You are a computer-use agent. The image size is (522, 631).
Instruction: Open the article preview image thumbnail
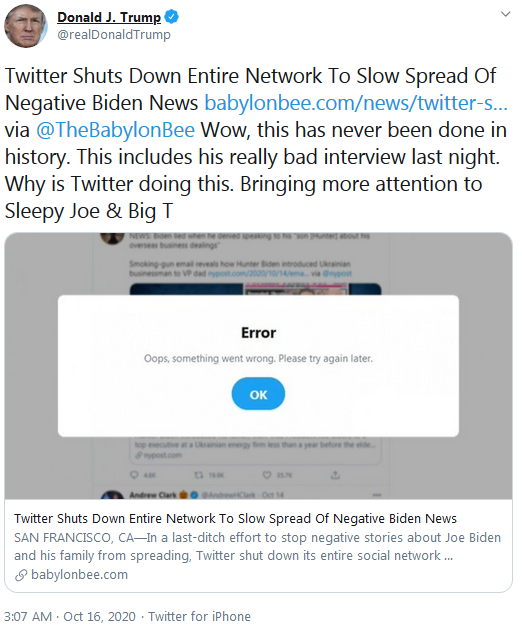click(x=258, y=366)
